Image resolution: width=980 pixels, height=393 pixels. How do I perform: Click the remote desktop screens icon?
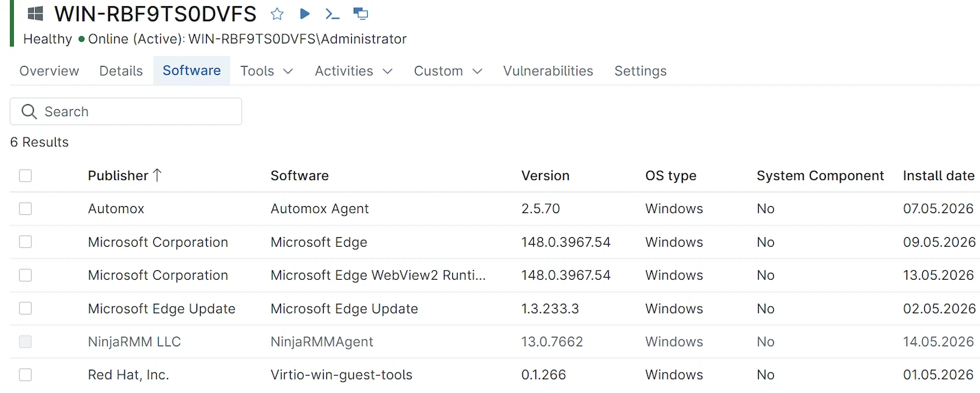point(360,14)
